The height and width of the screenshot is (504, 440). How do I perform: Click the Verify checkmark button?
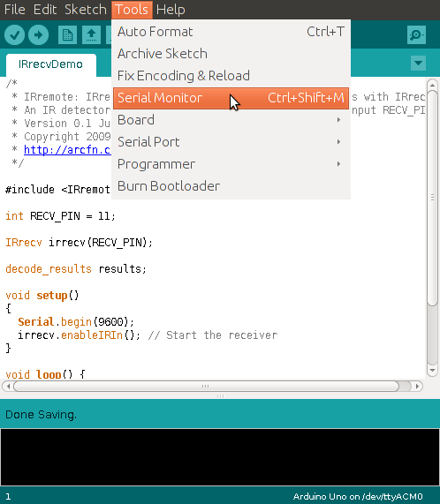(x=14, y=34)
